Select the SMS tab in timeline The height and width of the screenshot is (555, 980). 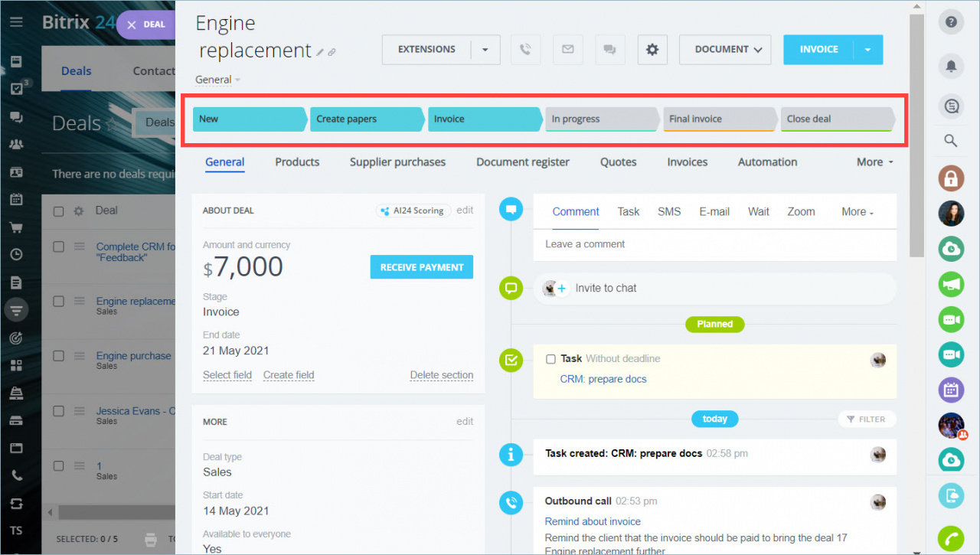click(668, 212)
